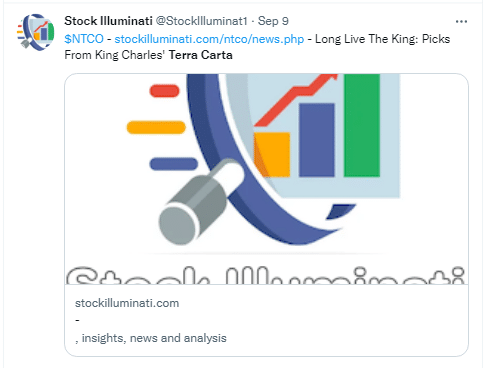Viewport: 495px width, 368px height.
Task: Click the red dash beside the magnifier
Action: (164, 91)
